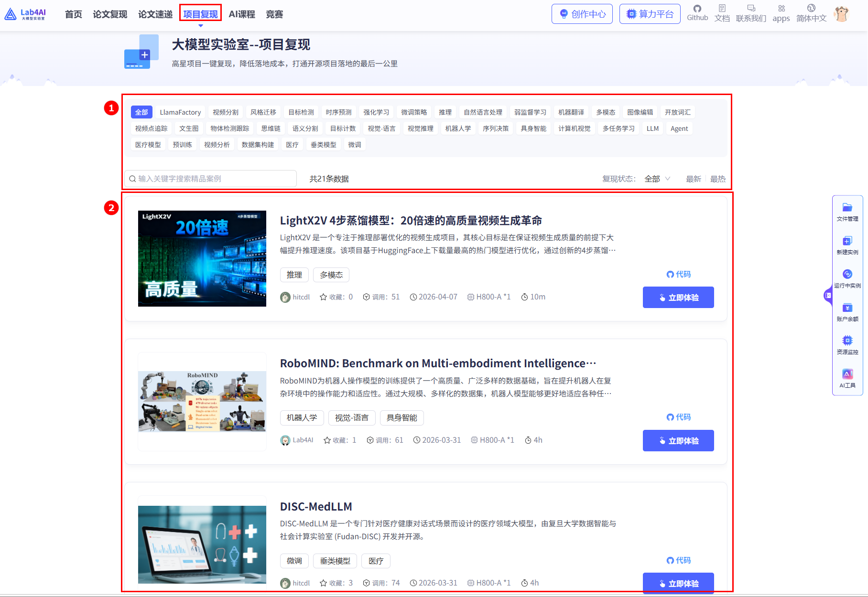The image size is (868, 597).
Task: Click the star 收藏 icon on LightX2V card
Action: click(324, 297)
